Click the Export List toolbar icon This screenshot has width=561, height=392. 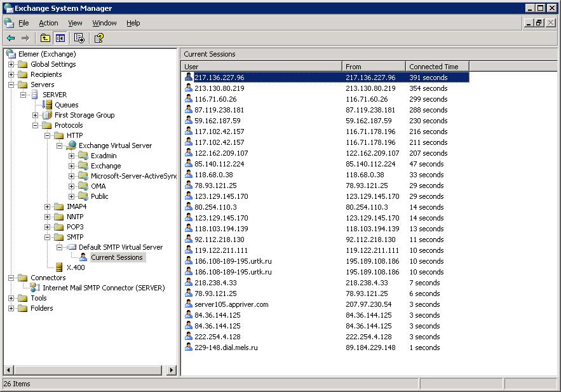coord(79,38)
